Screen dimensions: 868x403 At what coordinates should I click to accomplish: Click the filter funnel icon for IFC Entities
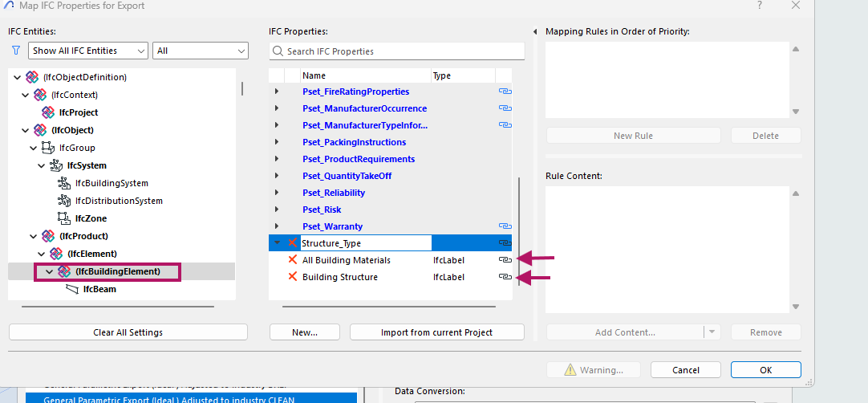pos(16,50)
